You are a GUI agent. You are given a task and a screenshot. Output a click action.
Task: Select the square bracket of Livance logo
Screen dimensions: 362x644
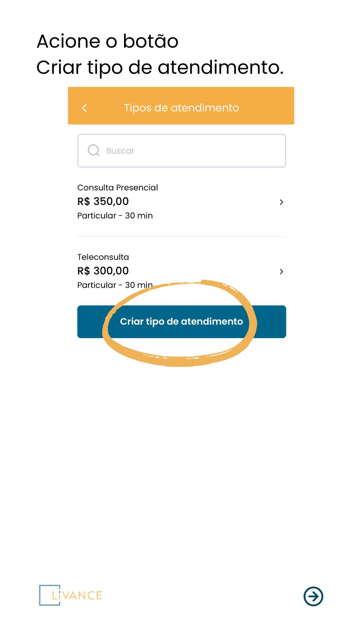[50, 595]
